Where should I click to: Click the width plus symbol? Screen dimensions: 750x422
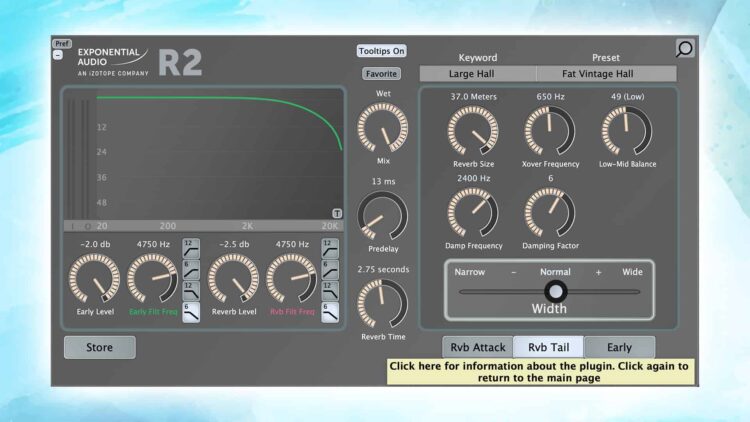(x=598, y=272)
